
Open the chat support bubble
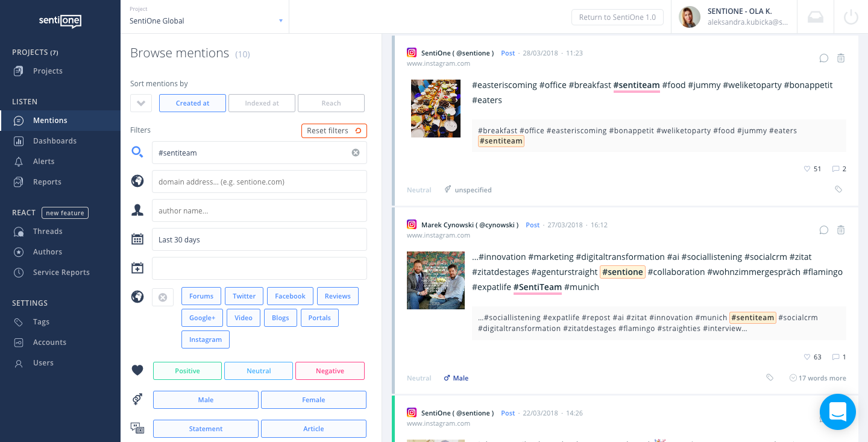coord(837,412)
